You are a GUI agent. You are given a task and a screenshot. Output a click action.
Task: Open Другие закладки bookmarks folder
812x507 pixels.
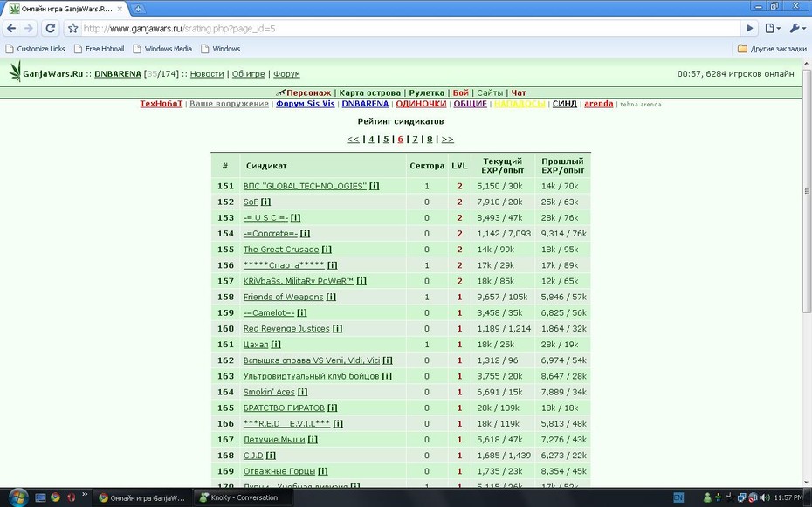772,49
